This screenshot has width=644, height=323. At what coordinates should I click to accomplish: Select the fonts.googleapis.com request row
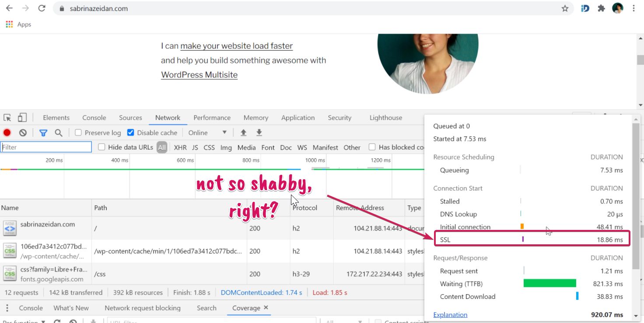pyautogui.click(x=212, y=274)
